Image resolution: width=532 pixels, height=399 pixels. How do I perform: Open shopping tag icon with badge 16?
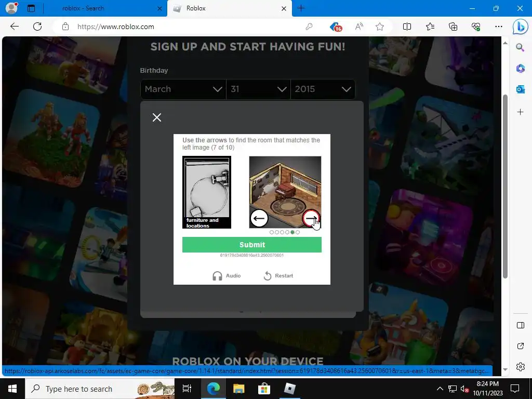tap(336, 27)
